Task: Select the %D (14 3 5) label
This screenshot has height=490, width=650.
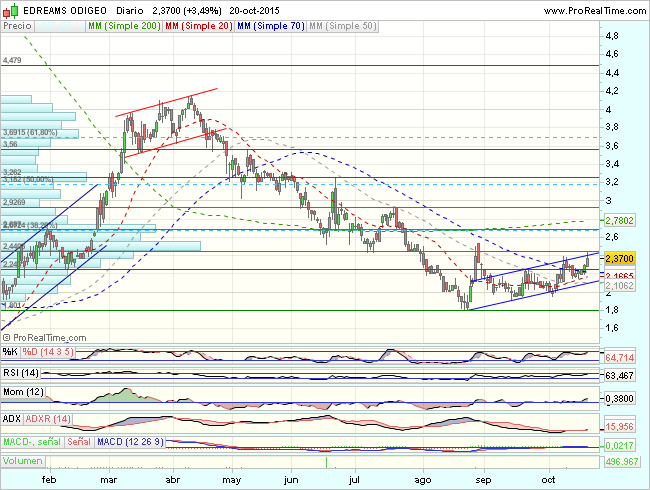Action: click(x=48, y=352)
